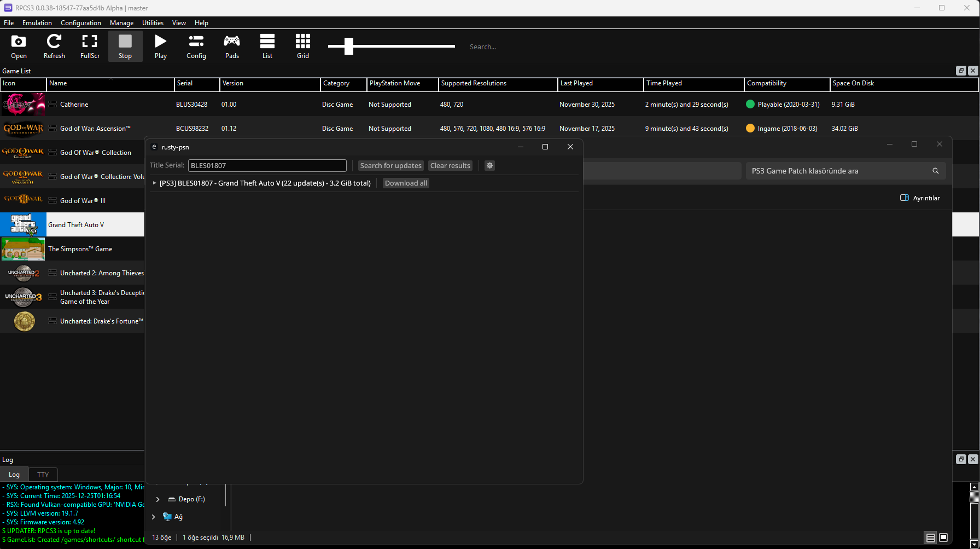Click the Open toolbar icon
Image resolution: width=980 pixels, height=549 pixels.
click(x=19, y=47)
